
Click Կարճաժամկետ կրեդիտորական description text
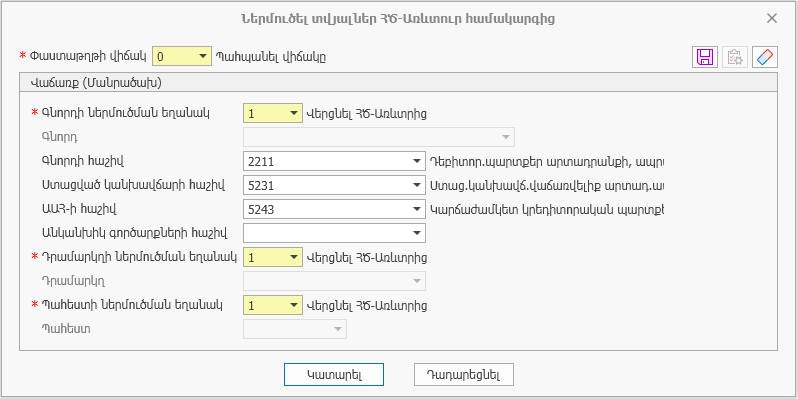click(547, 209)
